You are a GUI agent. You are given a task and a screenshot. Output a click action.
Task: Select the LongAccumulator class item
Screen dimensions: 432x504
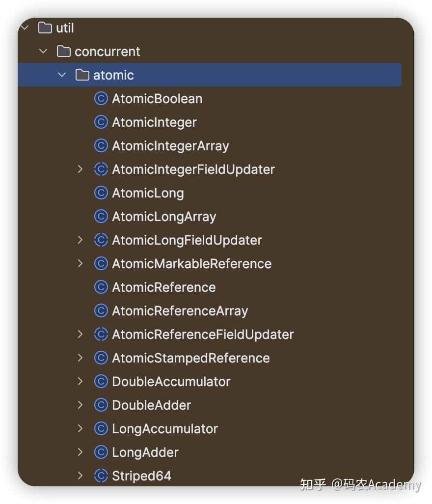164,429
